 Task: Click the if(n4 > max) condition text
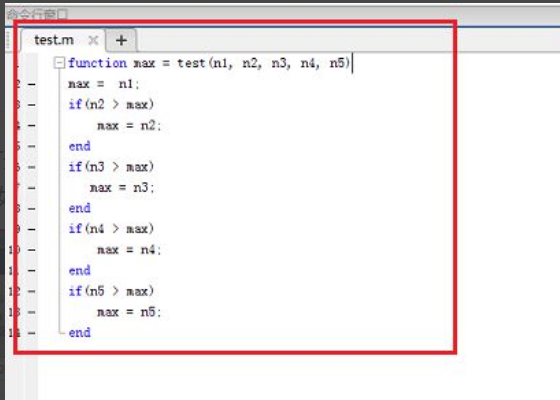(x=111, y=229)
